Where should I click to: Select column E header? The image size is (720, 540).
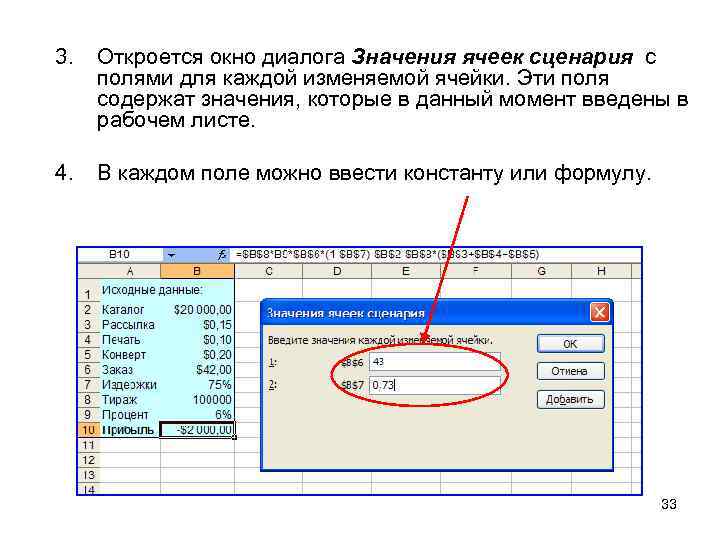pyautogui.click(x=406, y=271)
